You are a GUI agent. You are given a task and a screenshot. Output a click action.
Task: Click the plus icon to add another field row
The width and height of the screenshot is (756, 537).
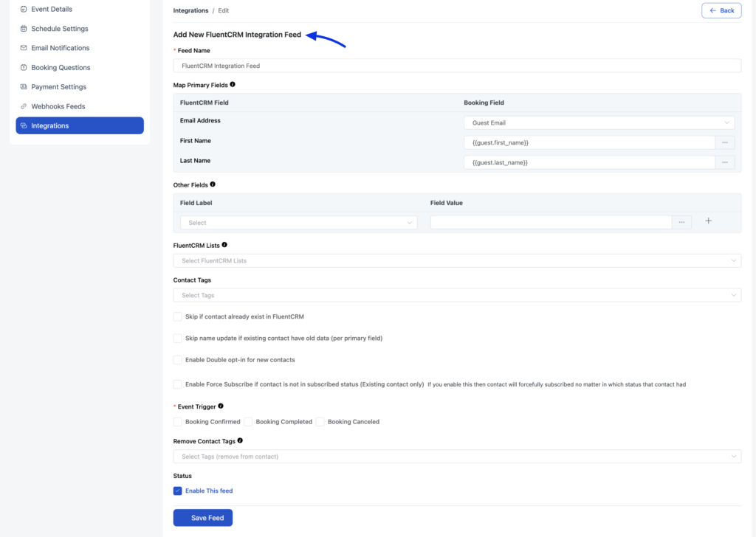[708, 221]
